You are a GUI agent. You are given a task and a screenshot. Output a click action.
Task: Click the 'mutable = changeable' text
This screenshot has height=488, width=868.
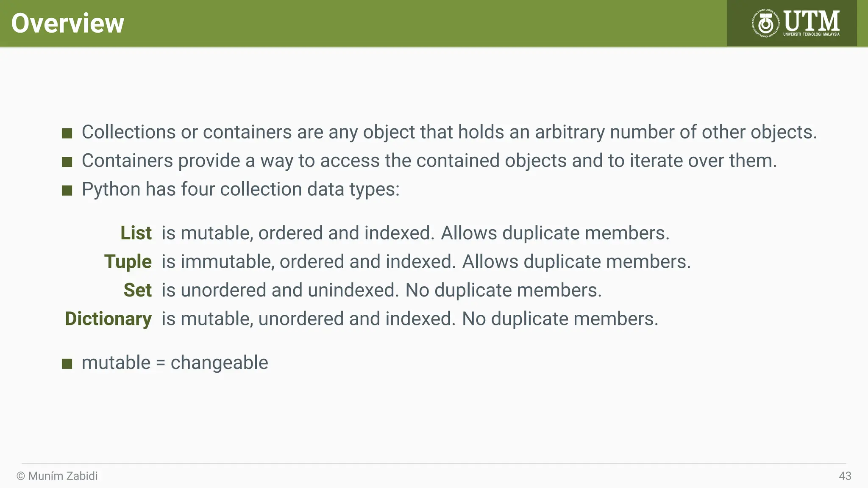175,363
